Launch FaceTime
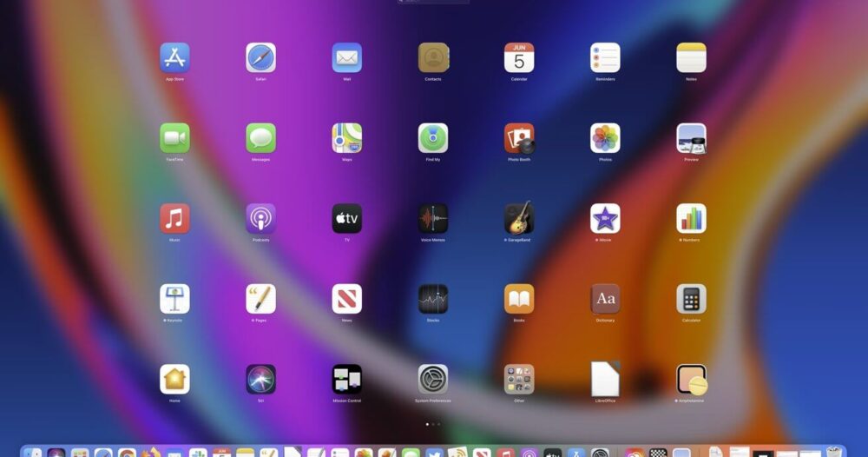 (x=174, y=138)
